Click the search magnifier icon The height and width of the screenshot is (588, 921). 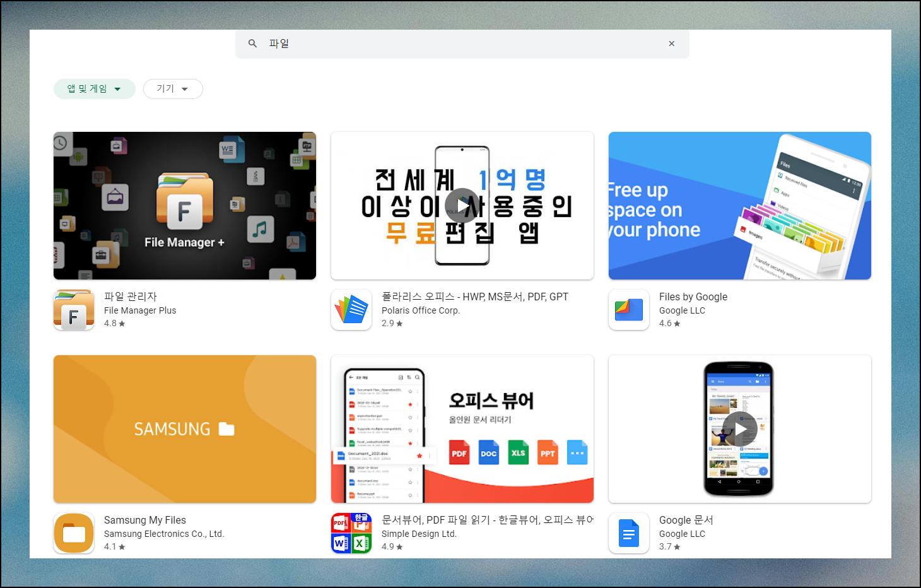[252, 44]
